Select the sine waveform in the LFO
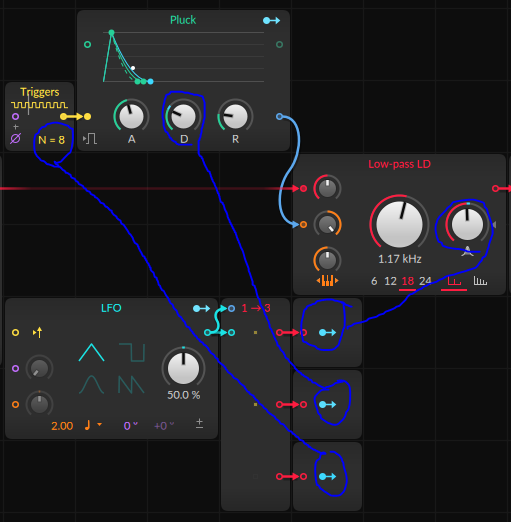 pos(91,385)
